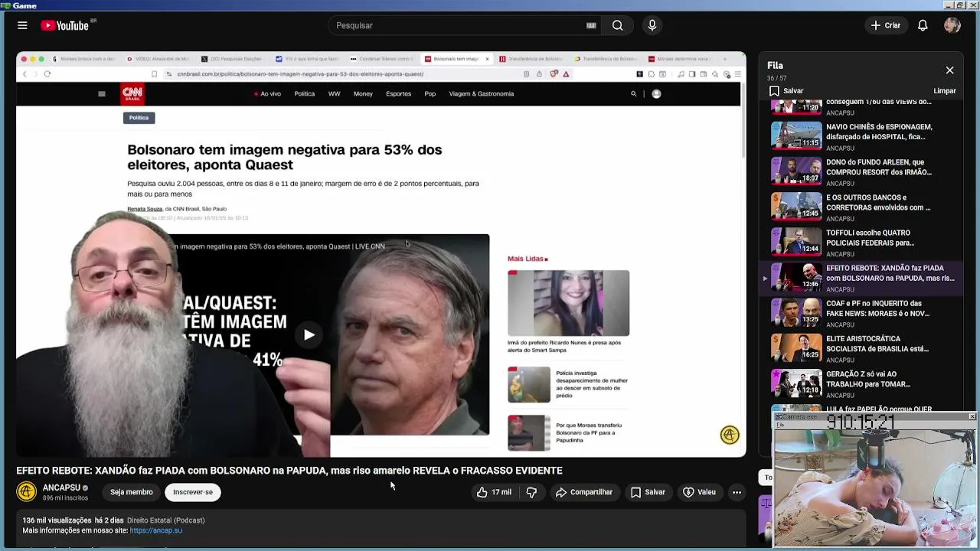Click Viagem & Gastronomia in CNN navigation
980x551 pixels.
(x=482, y=94)
